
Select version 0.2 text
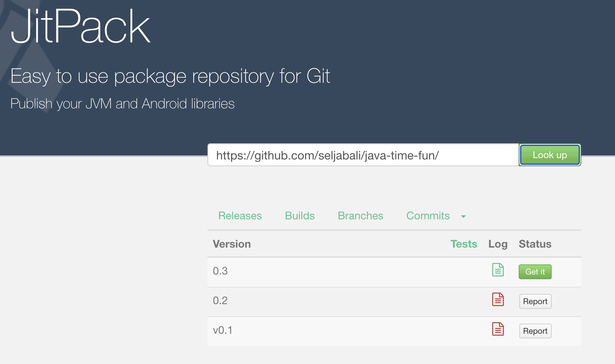click(220, 300)
